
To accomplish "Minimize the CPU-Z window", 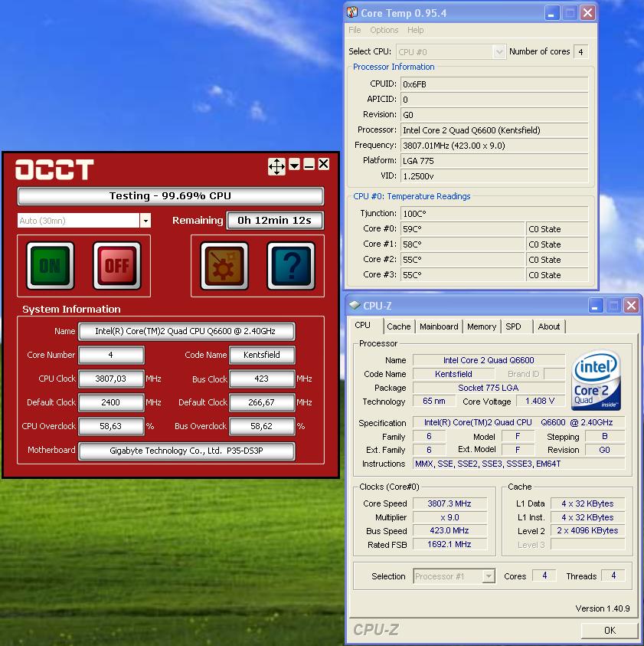I will 595,306.
